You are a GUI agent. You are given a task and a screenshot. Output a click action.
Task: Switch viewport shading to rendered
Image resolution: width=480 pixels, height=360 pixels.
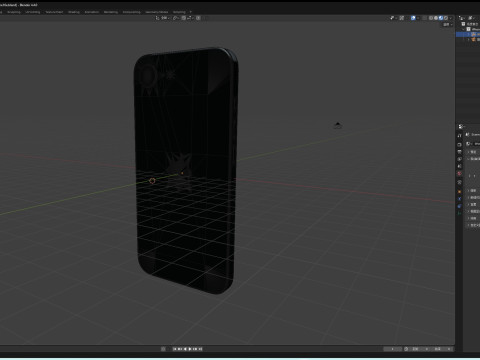(446, 18)
